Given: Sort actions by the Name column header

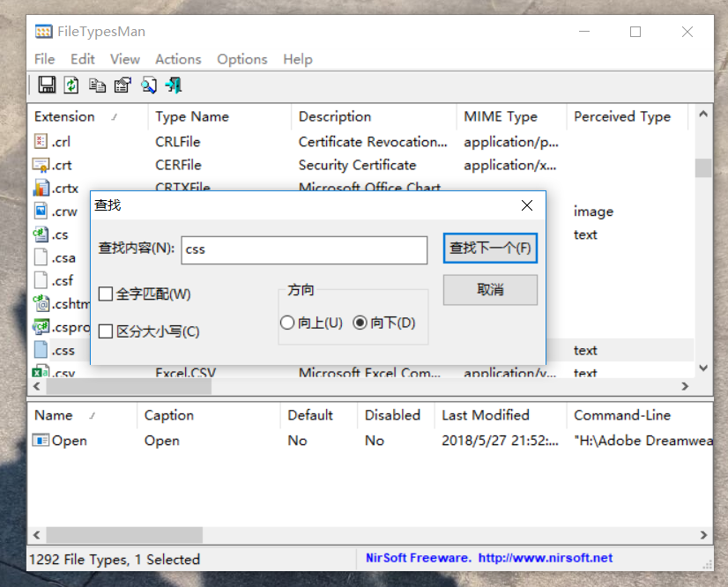Looking at the screenshot, I should pos(83,415).
